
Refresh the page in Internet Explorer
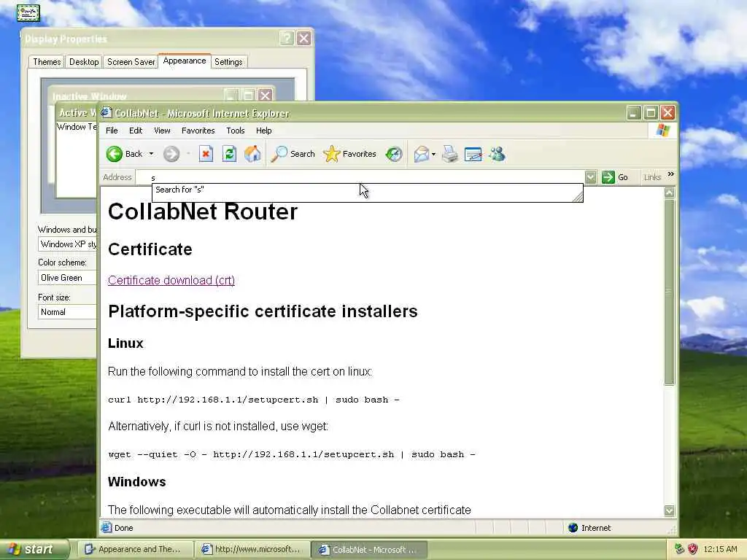(x=229, y=154)
